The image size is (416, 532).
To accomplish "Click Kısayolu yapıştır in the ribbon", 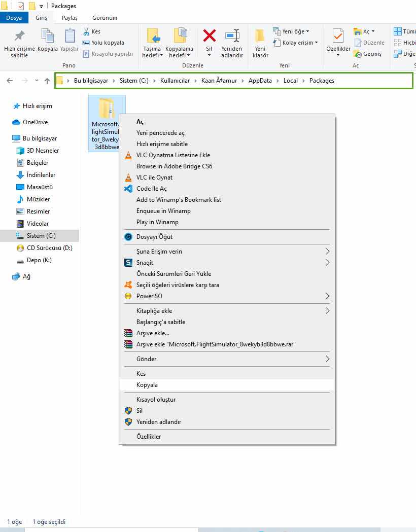I will pos(108,54).
